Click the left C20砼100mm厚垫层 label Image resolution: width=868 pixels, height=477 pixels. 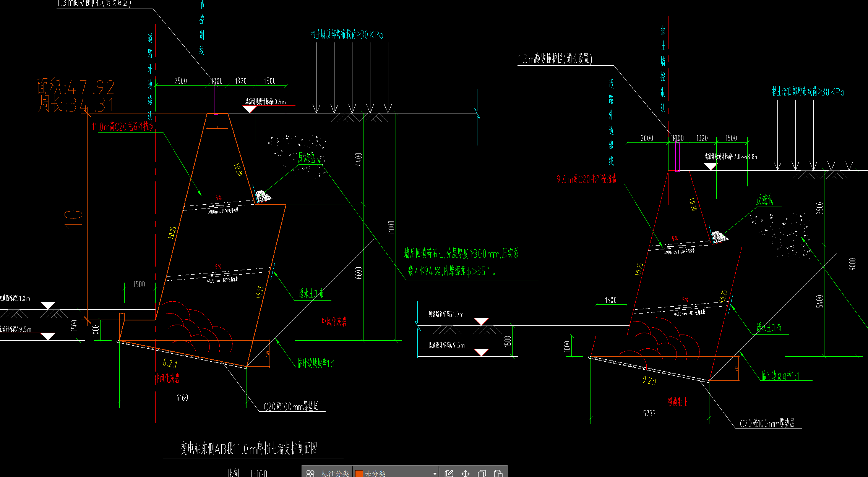(x=291, y=406)
